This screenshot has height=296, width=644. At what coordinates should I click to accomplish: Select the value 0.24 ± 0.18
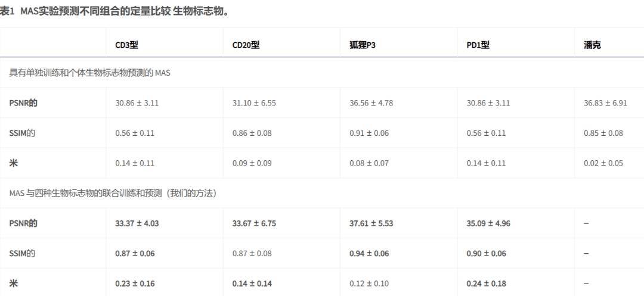click(487, 283)
